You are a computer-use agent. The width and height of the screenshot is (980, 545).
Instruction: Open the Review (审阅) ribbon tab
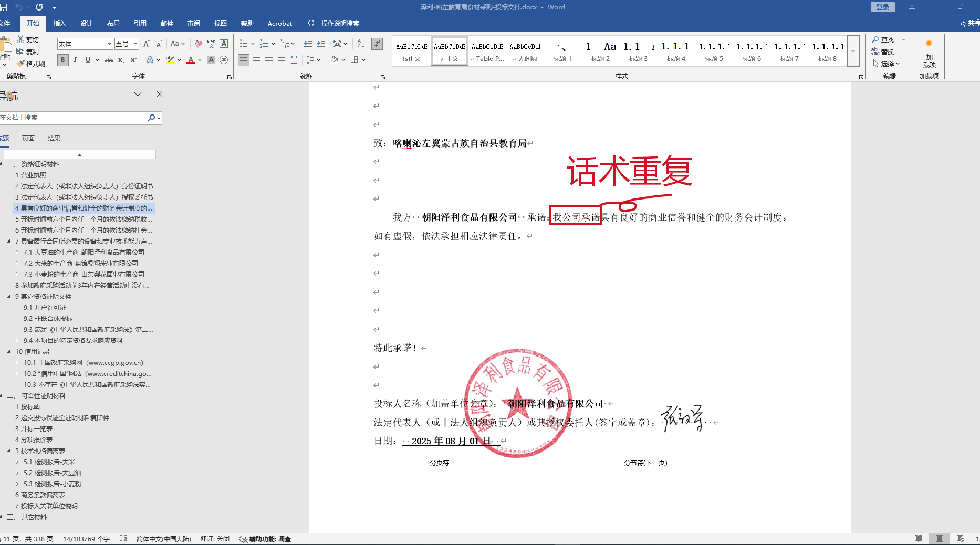coord(193,24)
